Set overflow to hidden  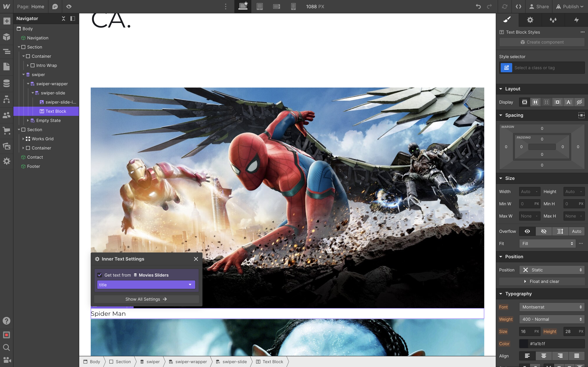[x=544, y=231]
